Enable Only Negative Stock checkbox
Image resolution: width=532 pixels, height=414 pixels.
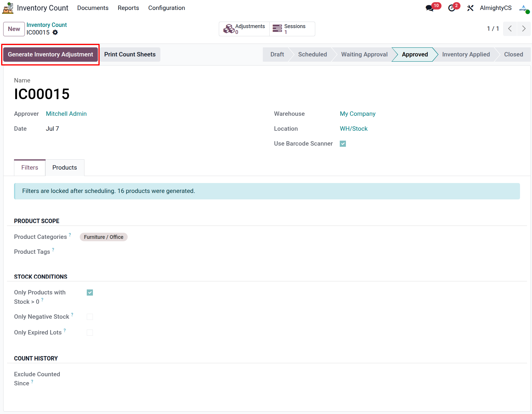tap(90, 317)
